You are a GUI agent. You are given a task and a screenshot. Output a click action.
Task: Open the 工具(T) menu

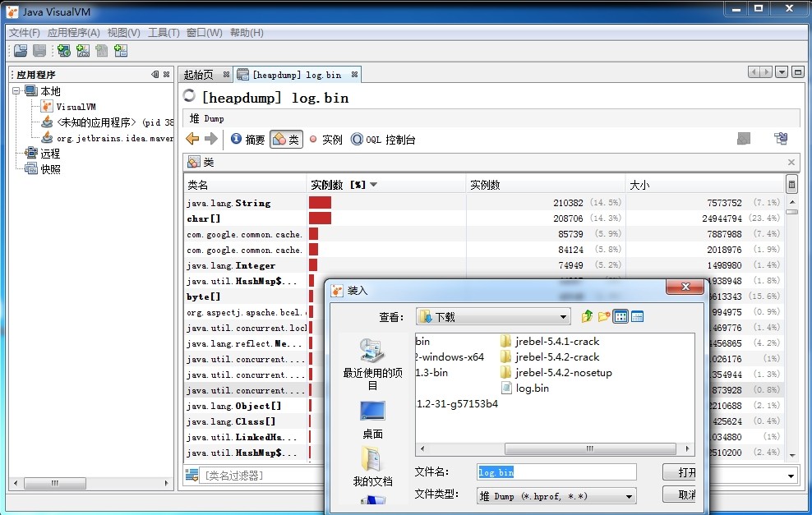tap(164, 33)
